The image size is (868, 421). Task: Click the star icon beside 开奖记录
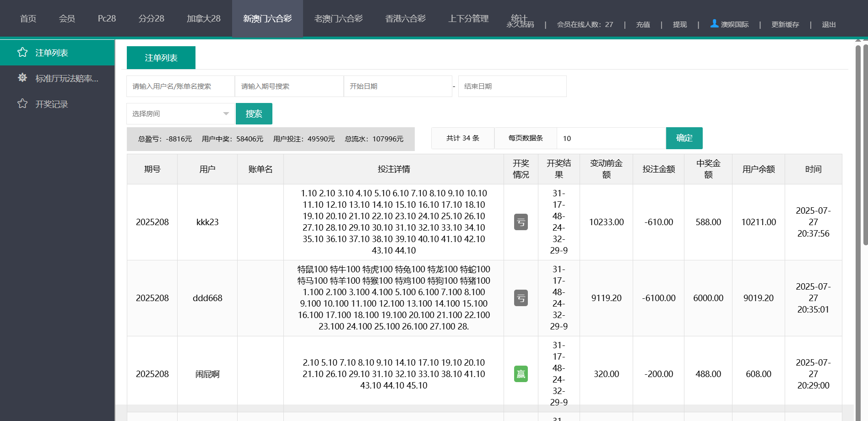coord(22,104)
